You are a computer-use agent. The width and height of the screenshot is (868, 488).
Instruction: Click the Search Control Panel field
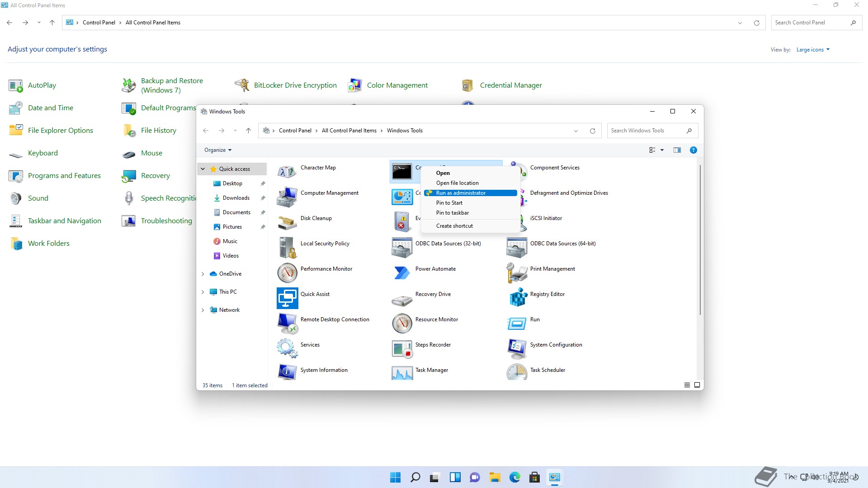[816, 23]
